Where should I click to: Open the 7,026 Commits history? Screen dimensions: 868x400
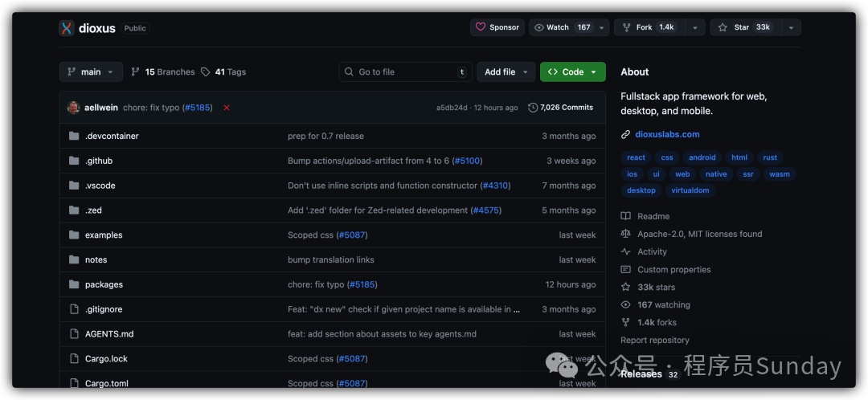click(x=560, y=108)
